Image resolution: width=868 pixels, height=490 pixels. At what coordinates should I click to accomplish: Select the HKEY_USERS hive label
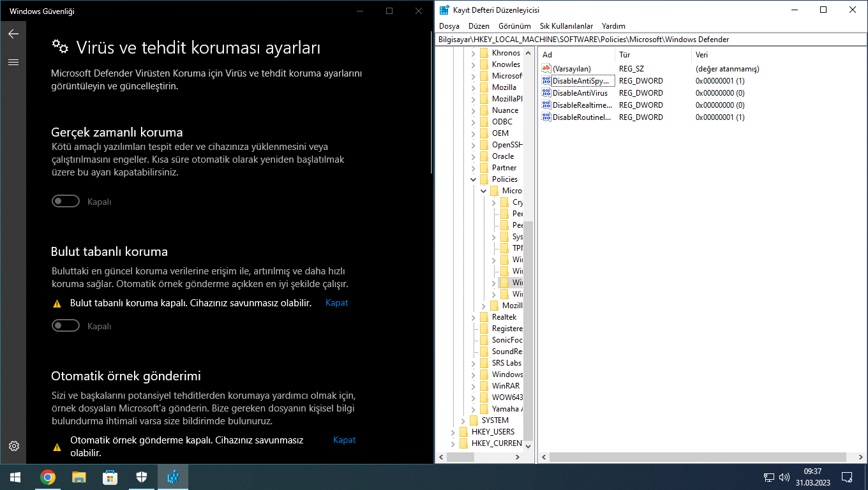(493, 432)
